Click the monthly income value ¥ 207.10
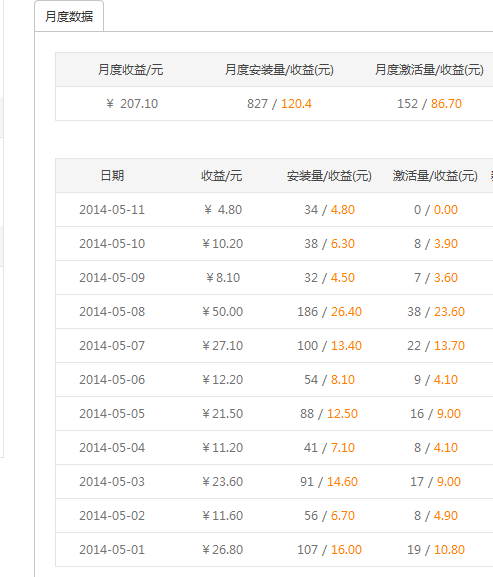 (132, 104)
